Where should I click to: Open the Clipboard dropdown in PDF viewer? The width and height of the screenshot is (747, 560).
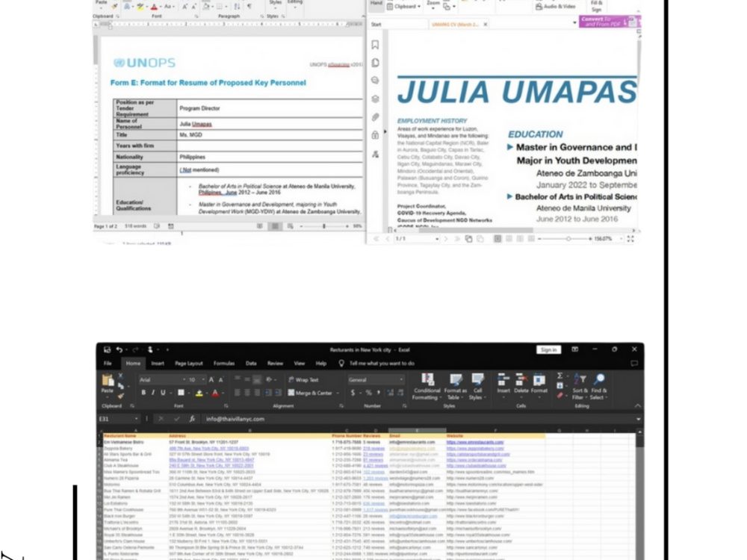(404, 7)
